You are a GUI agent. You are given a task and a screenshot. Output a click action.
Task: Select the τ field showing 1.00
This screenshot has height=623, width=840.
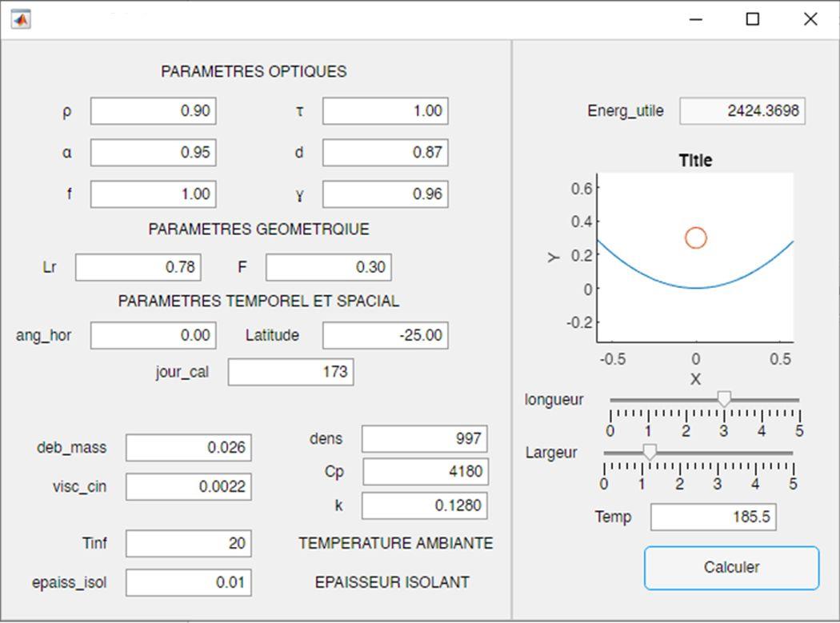click(x=385, y=111)
